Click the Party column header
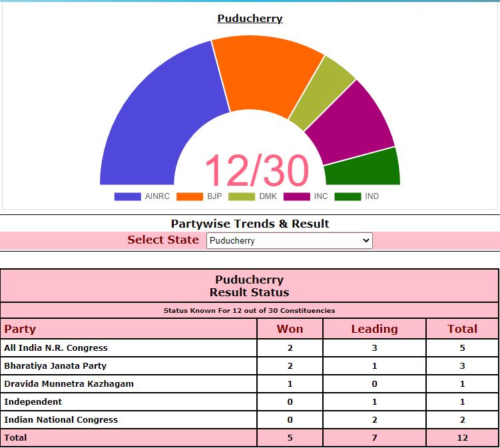The height and width of the screenshot is (448, 500). click(x=20, y=329)
